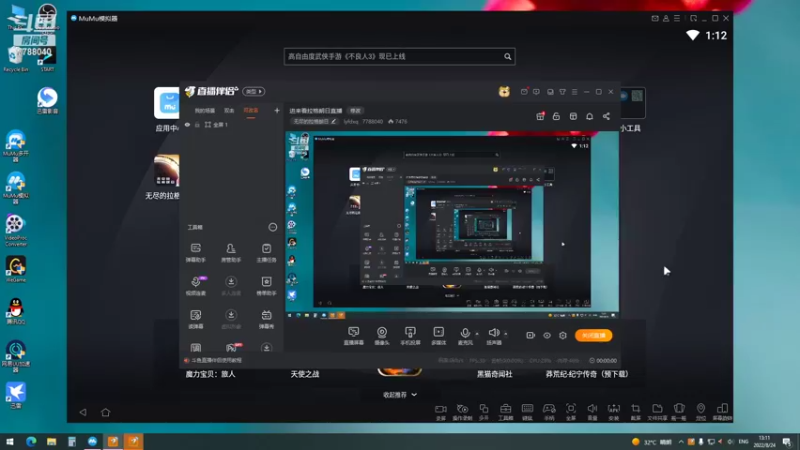This screenshot has height=450, width=800.
Task: Add a new scene with plus icon
Action: (277, 110)
